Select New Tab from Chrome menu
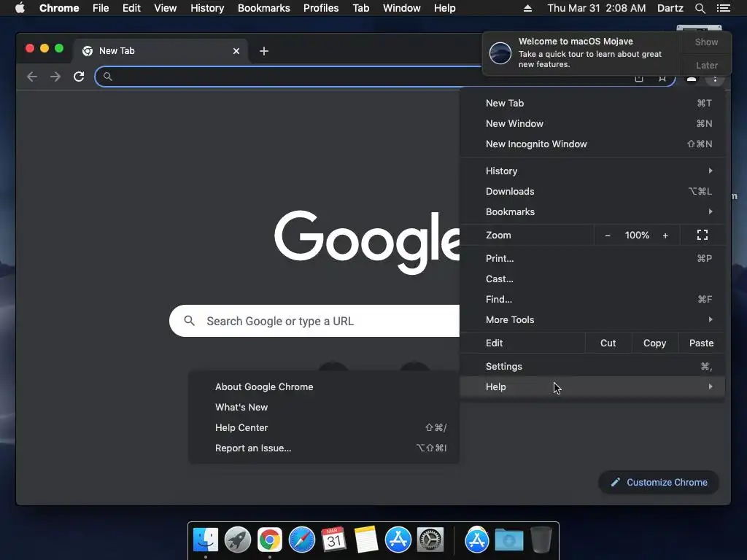 coord(592,104)
